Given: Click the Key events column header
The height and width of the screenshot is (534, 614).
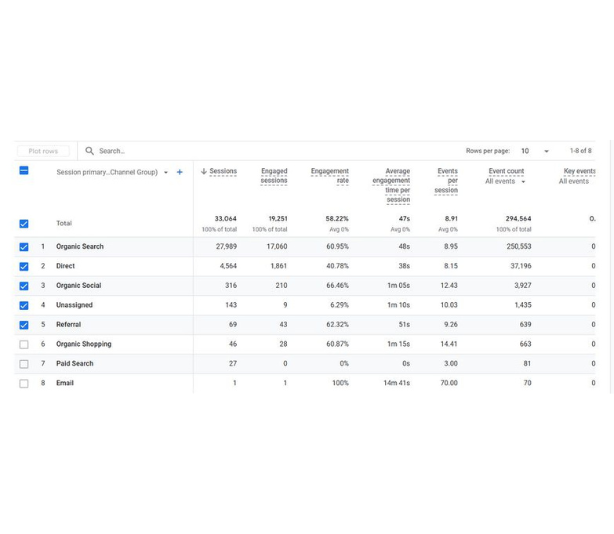Looking at the screenshot, I should click(578, 172).
